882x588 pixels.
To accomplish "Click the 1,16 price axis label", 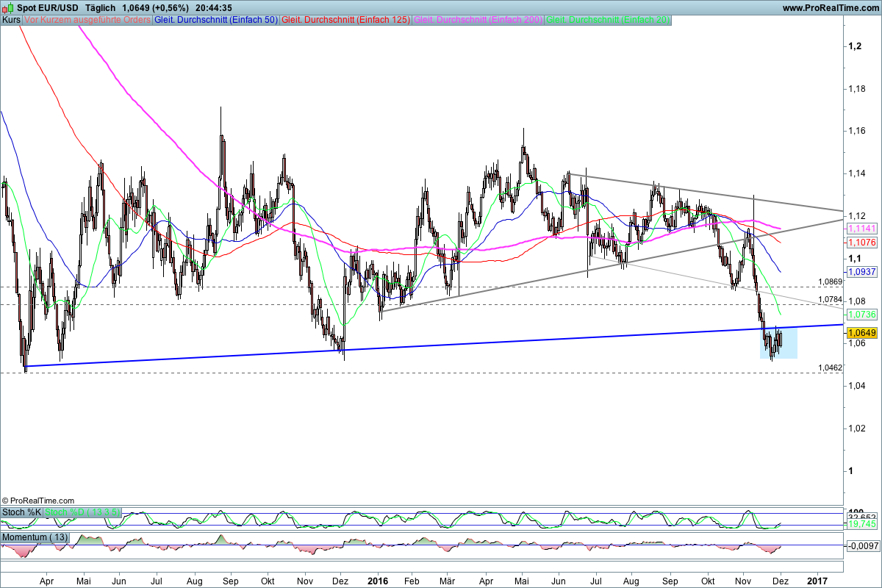I will click(x=856, y=131).
